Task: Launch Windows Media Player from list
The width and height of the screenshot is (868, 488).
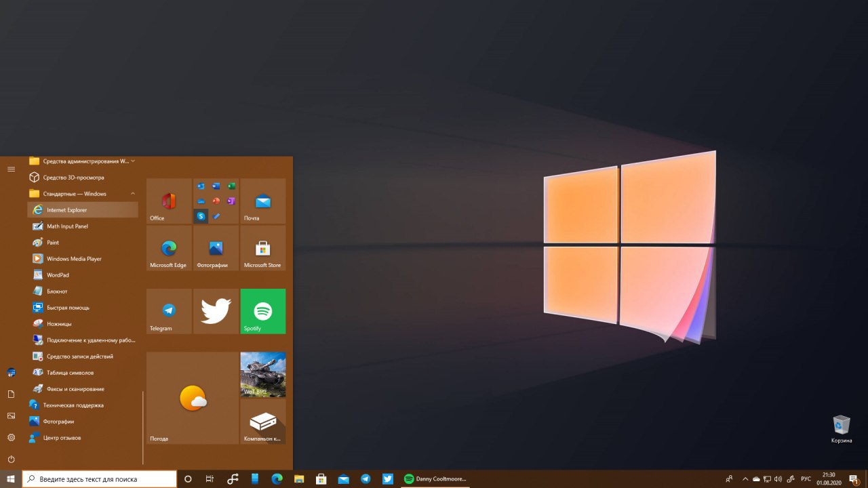Action: coord(83,259)
